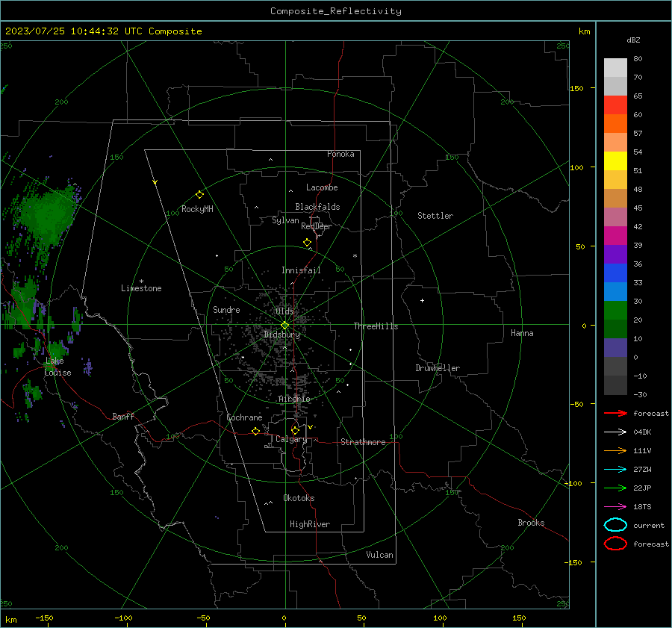The image size is (672, 628).
Task: Click the Airdrie city label
Action: [294, 399]
